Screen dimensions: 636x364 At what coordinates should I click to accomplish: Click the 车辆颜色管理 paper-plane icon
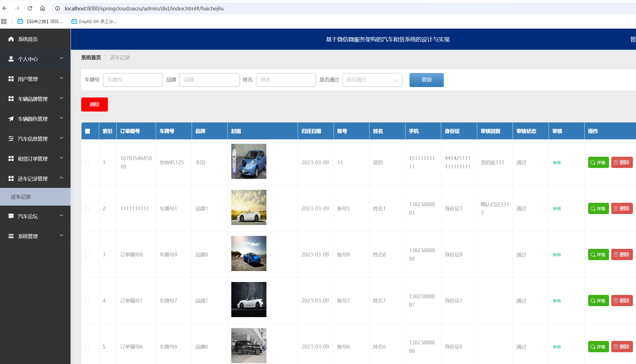pyautogui.click(x=11, y=119)
